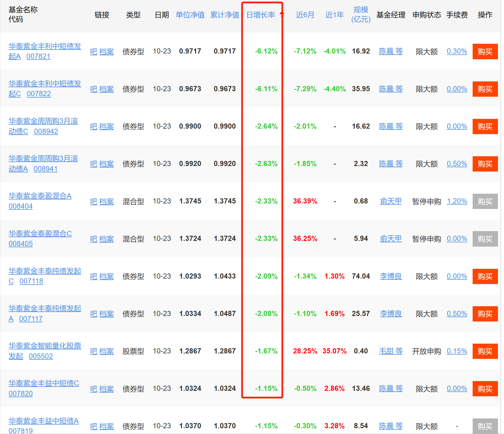Click fund code 008405
The image size is (504, 434).
(x=21, y=243)
